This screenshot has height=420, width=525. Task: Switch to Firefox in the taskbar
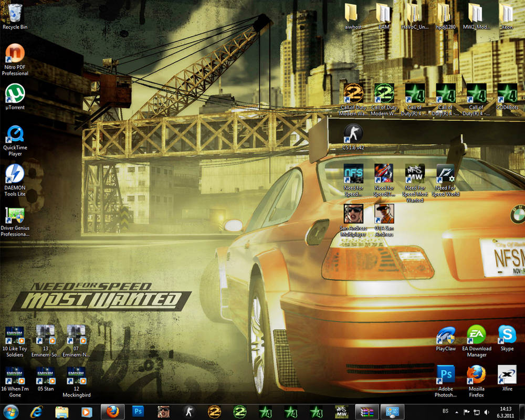coord(113,412)
